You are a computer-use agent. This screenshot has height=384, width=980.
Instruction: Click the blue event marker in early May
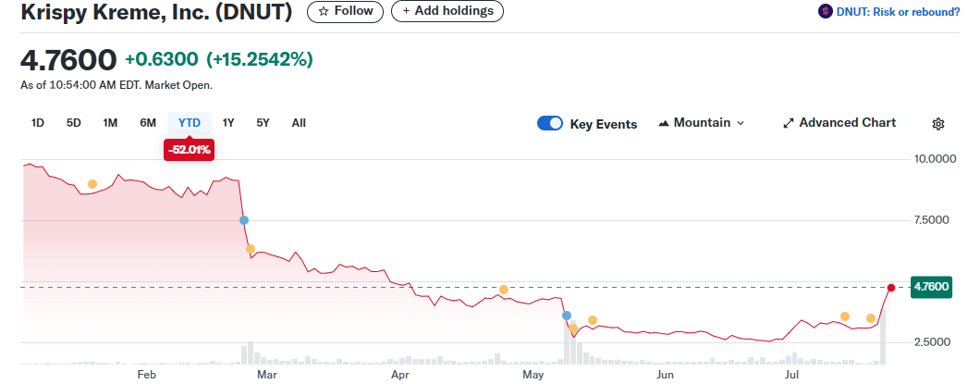pyautogui.click(x=567, y=316)
